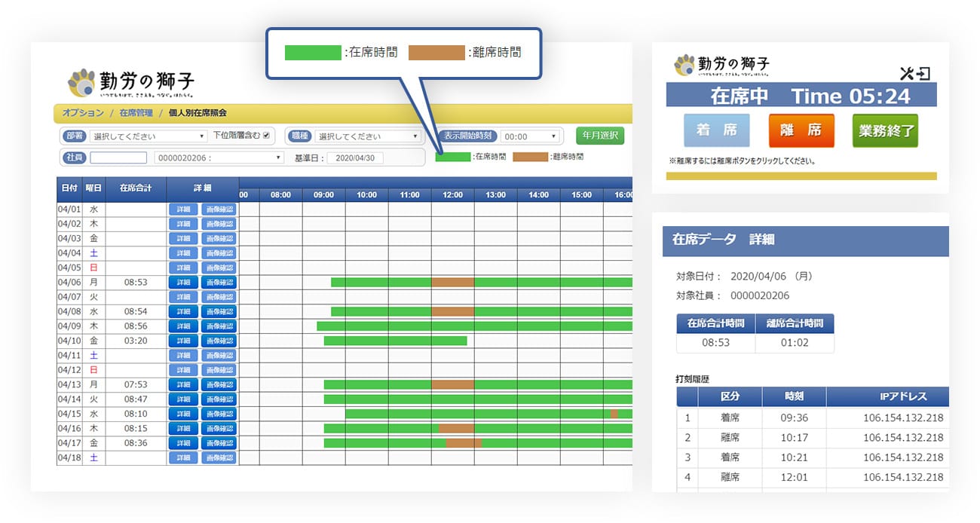
Task: Navigate to 在席管理 breadcrumb
Action: click(x=136, y=113)
